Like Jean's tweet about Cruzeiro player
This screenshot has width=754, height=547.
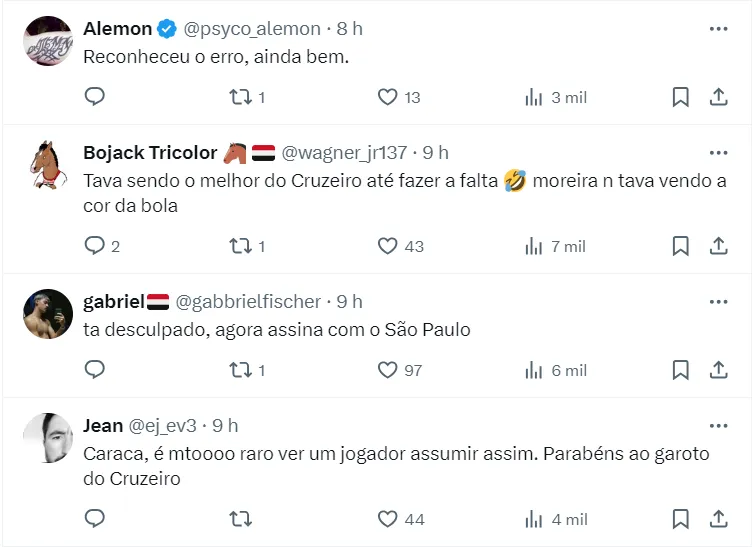(x=388, y=519)
